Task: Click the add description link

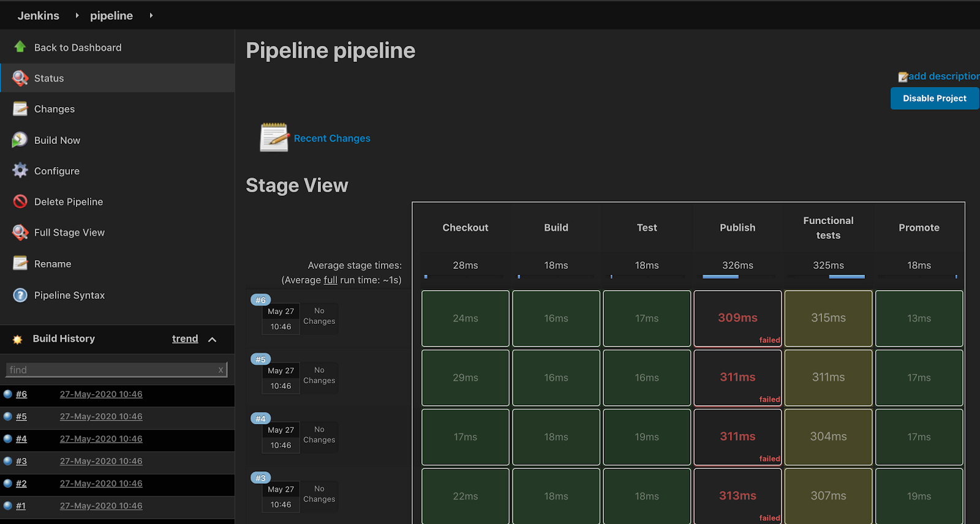Action: point(944,76)
